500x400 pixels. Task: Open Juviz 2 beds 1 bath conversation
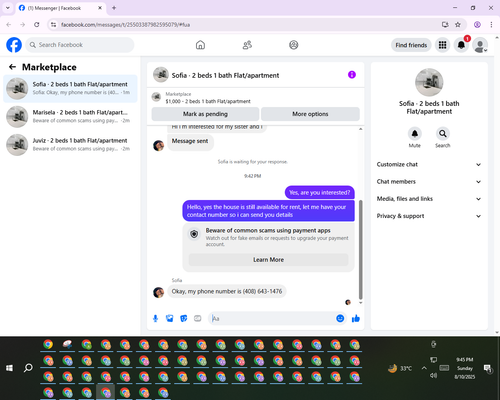click(70, 145)
